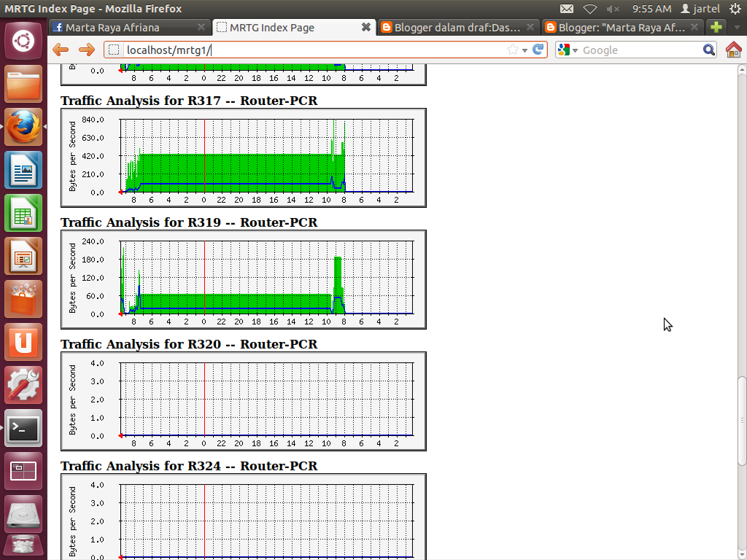This screenshot has height=560, width=747.
Task: Click the R319 Router-PCR graph image
Action: coord(244,279)
